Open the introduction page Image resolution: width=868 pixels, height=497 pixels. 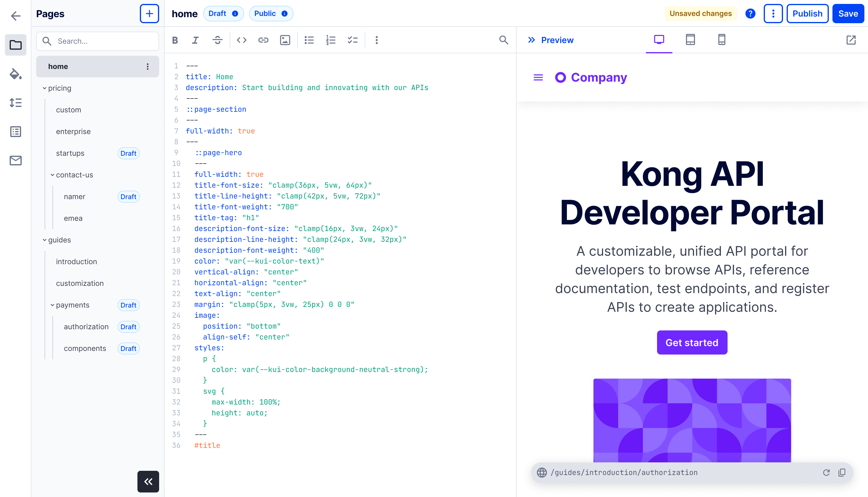click(x=77, y=262)
